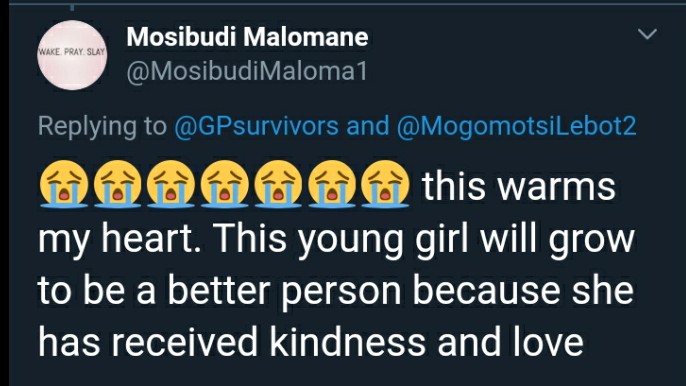Screen dimensions: 686x386
Task: Click the last crying emoji before "this"
Action: tap(385, 184)
